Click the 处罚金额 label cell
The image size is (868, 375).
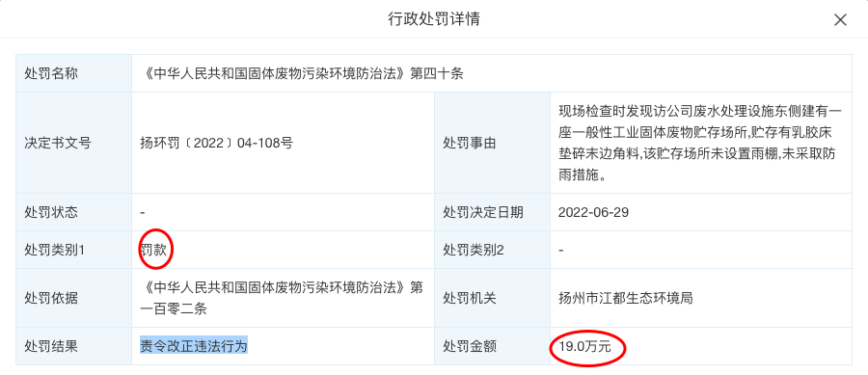click(x=492, y=347)
